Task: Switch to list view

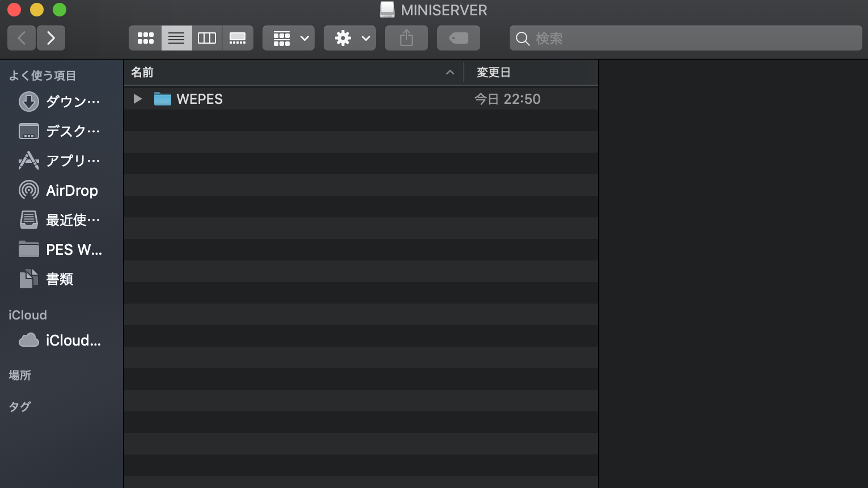Action: click(x=176, y=38)
